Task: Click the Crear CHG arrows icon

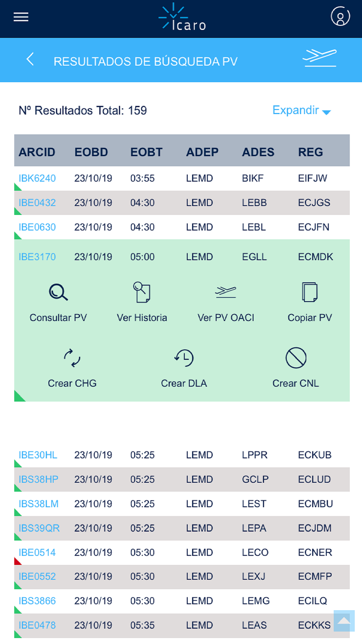Action: [x=72, y=358]
